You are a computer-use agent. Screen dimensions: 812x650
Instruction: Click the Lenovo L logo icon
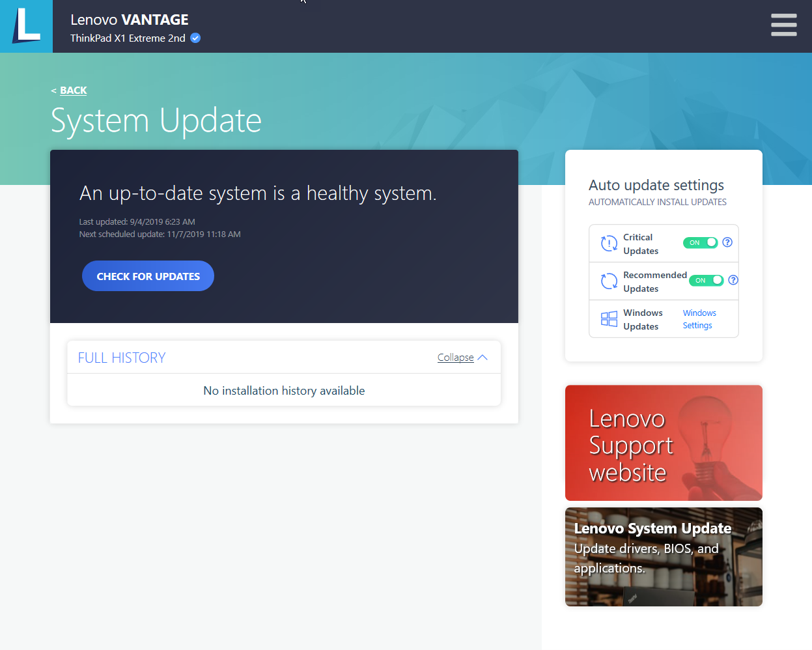coord(26,26)
